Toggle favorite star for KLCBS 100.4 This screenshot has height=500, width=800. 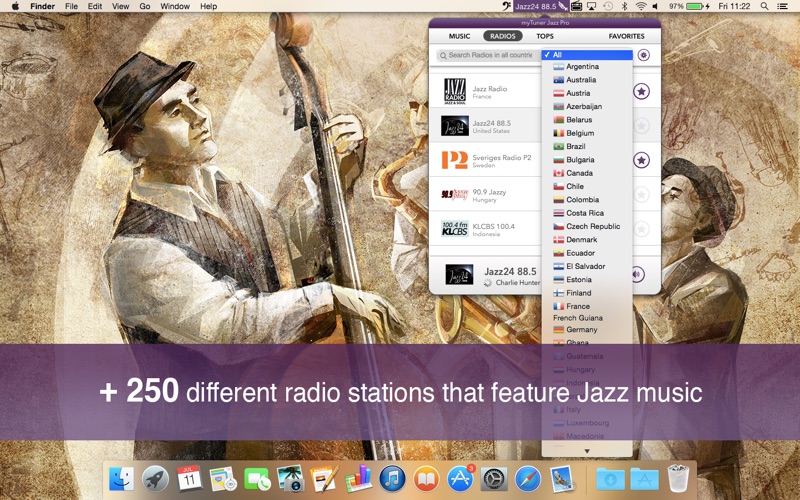[x=641, y=229]
